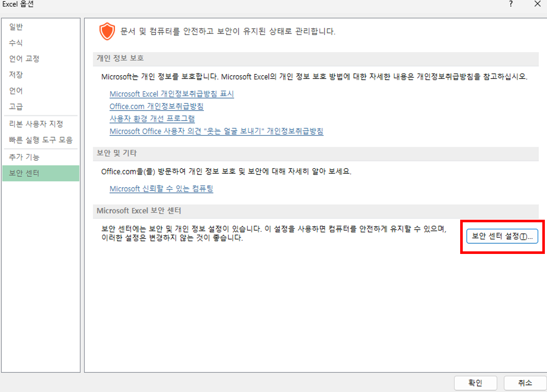Open the "웃는 얼굴 보내기" 개인정보취급방침 link
This screenshot has width=547, height=392.
[x=216, y=131]
